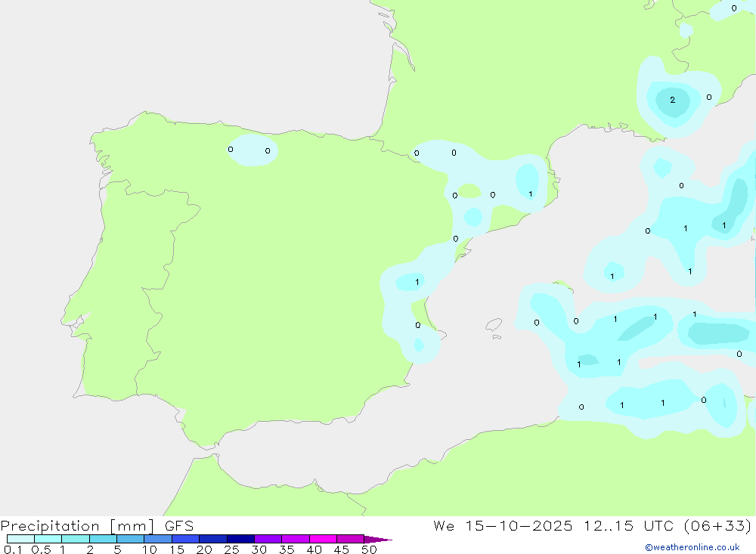
Task: Select the 30–35 mm purple legend swatch
Action: coord(268,539)
